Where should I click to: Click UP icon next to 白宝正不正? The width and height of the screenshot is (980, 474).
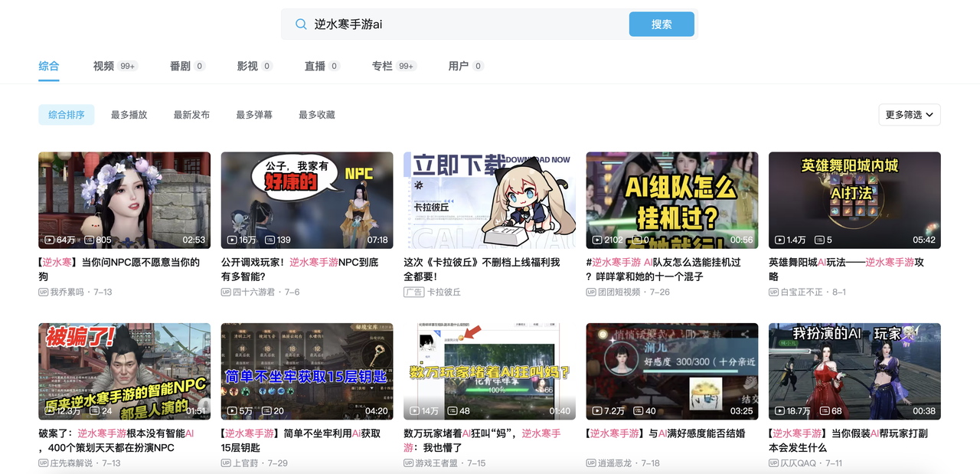pos(773,293)
